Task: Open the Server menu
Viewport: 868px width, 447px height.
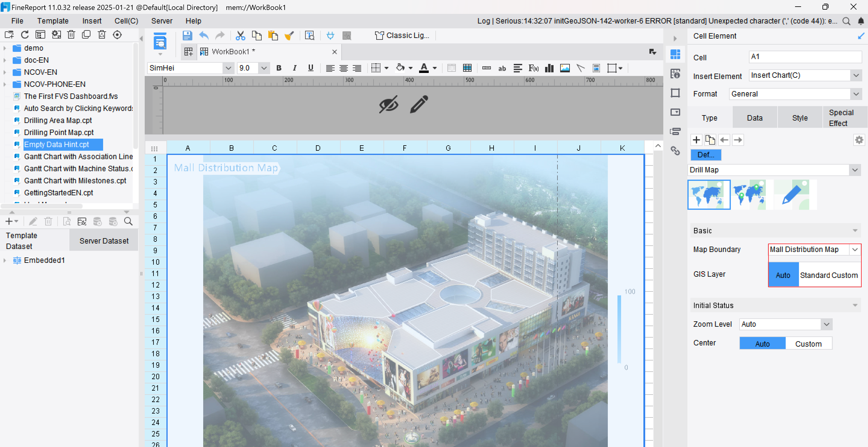Action: [162, 21]
